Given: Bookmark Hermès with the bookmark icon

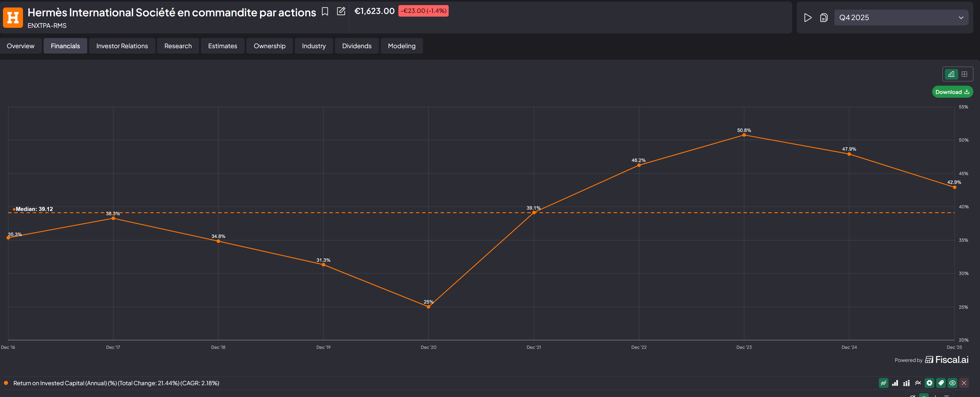Looking at the screenshot, I should (x=325, y=12).
